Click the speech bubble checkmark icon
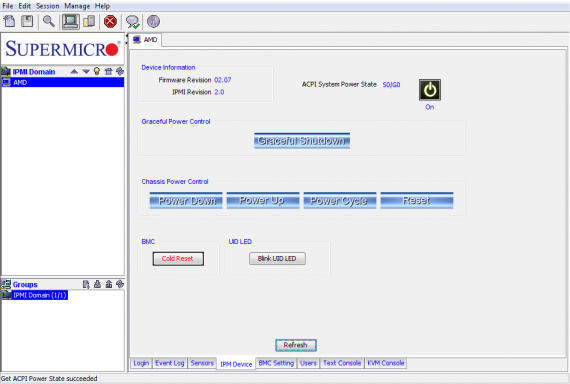570x384 pixels. [x=132, y=22]
